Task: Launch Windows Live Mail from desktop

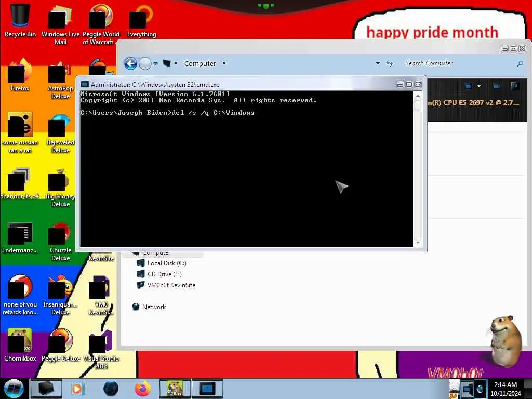Action: click(60, 24)
